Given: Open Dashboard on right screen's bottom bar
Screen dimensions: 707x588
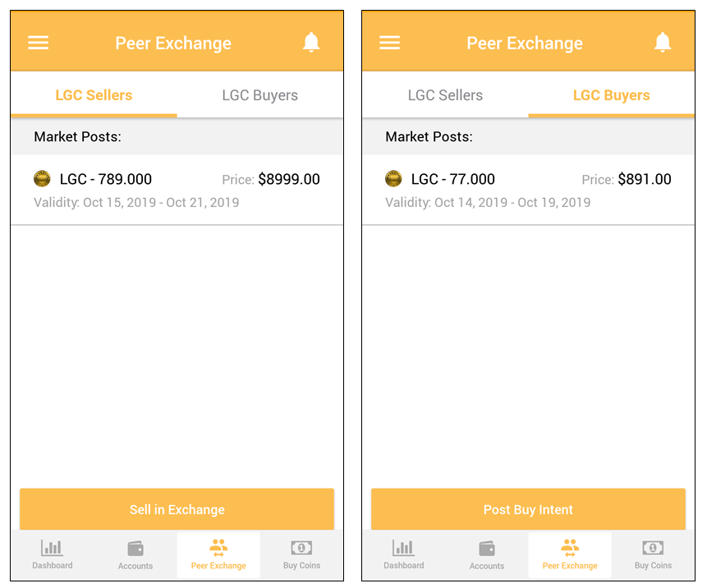Looking at the screenshot, I should [x=404, y=554].
